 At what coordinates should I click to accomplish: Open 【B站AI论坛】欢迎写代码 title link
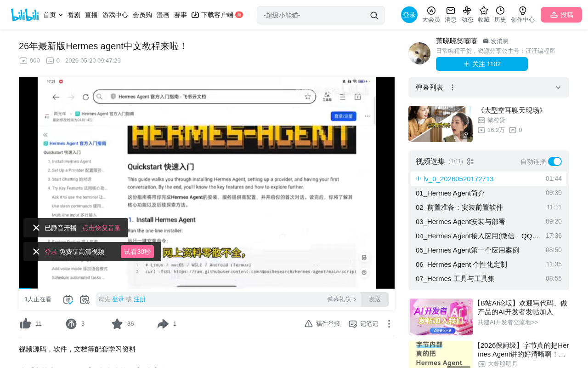pyautogui.click(x=523, y=308)
